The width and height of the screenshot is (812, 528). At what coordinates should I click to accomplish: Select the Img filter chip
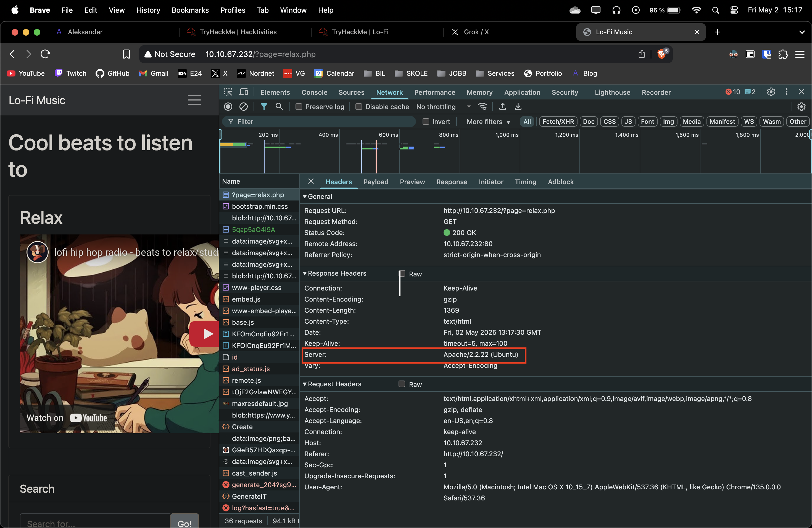click(x=668, y=122)
